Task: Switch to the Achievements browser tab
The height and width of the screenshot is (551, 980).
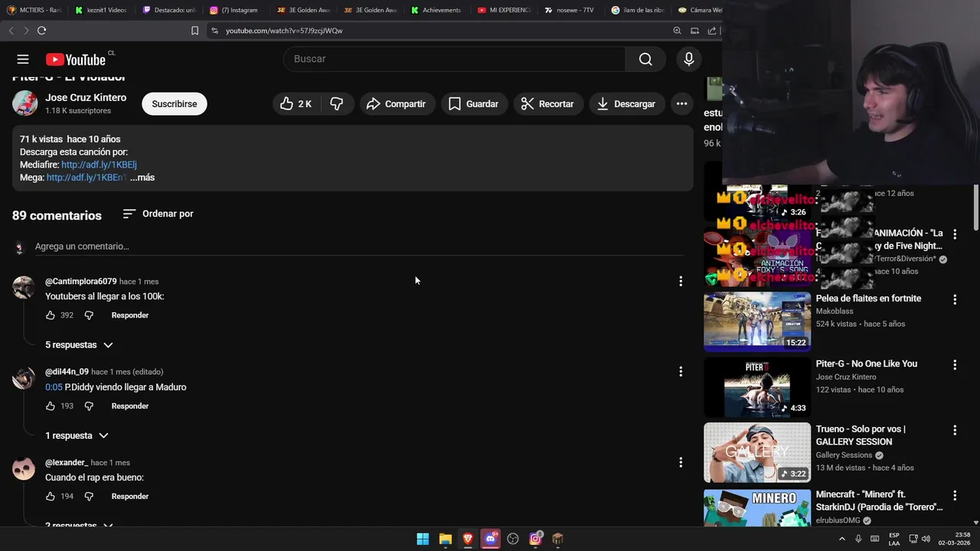Action: point(436,10)
